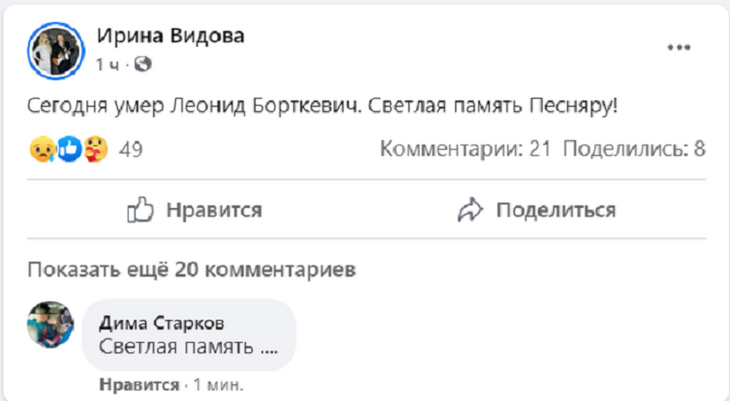The height and width of the screenshot is (401, 730).
Task: Show the list of 49 reactions
Action: (x=131, y=150)
